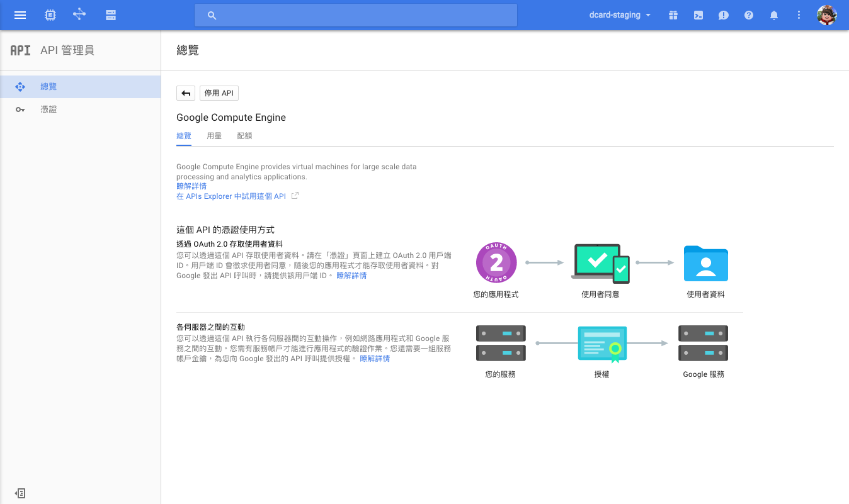The width and height of the screenshot is (849, 504).
Task: Open the user account avatar
Action: [826, 15]
